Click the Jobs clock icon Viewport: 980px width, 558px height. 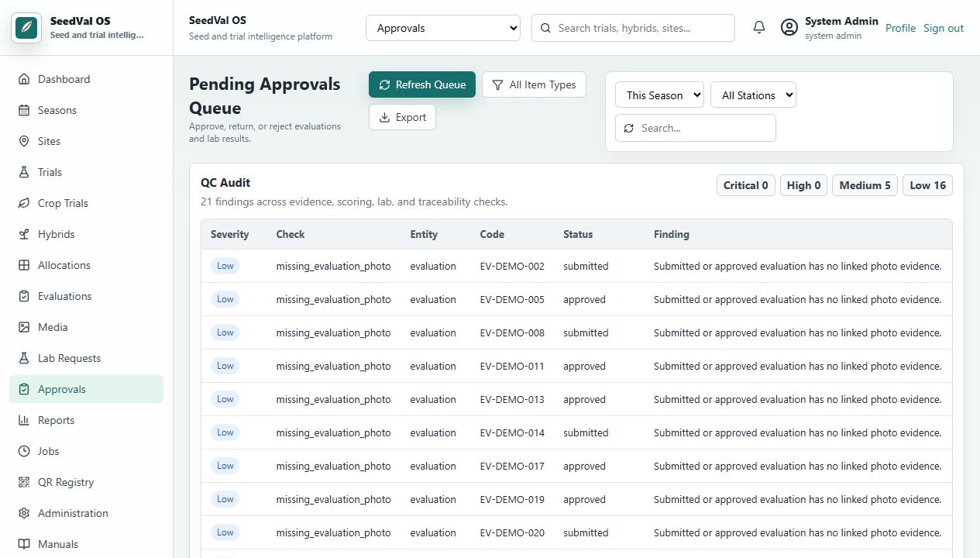[24, 451]
